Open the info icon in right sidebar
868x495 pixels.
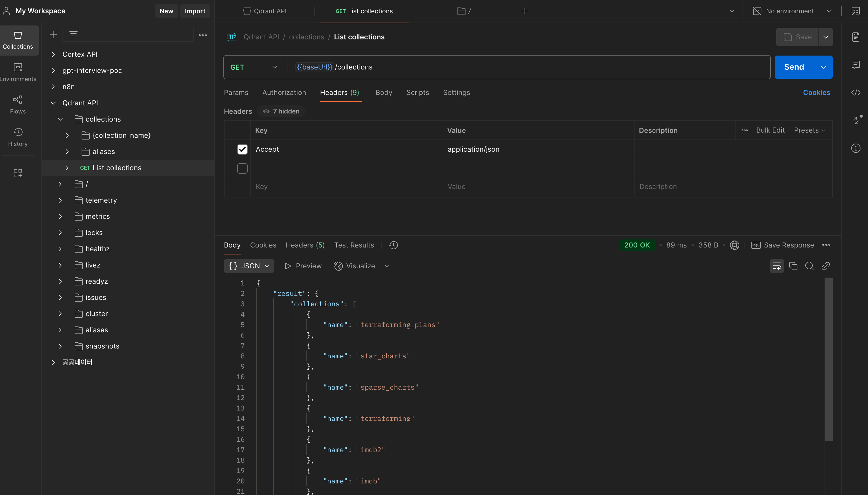pos(856,148)
